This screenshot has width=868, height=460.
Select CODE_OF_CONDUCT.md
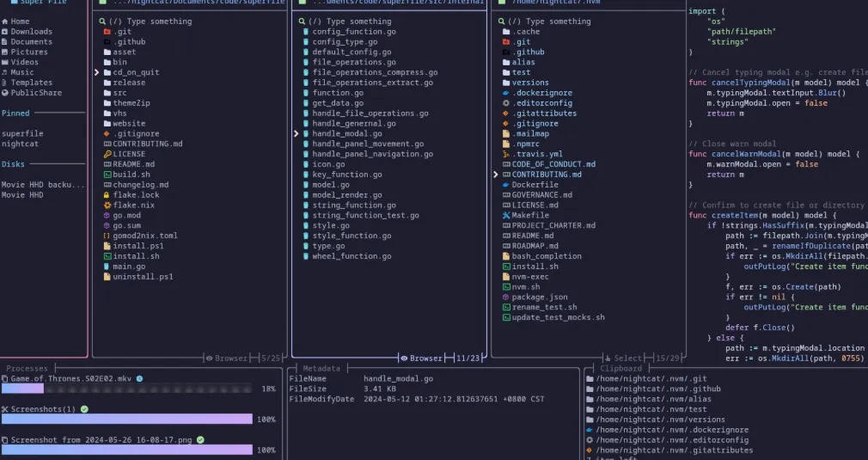pos(553,164)
